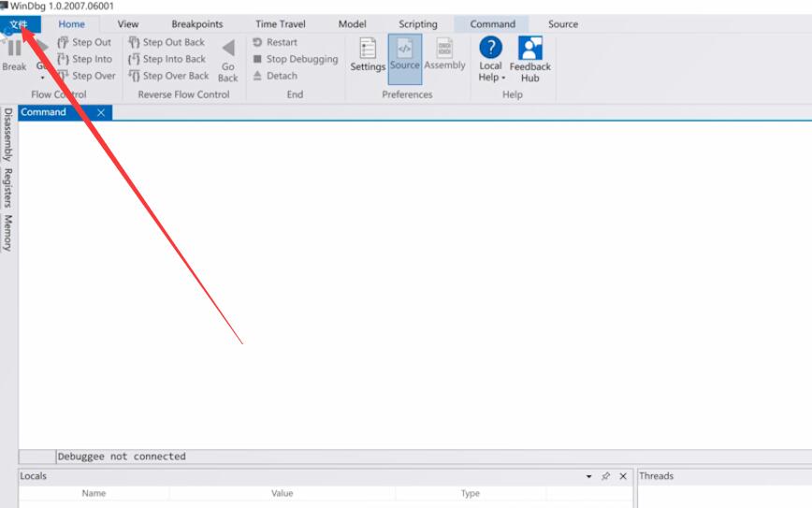Click Step Over in Flow Control

tap(86, 76)
